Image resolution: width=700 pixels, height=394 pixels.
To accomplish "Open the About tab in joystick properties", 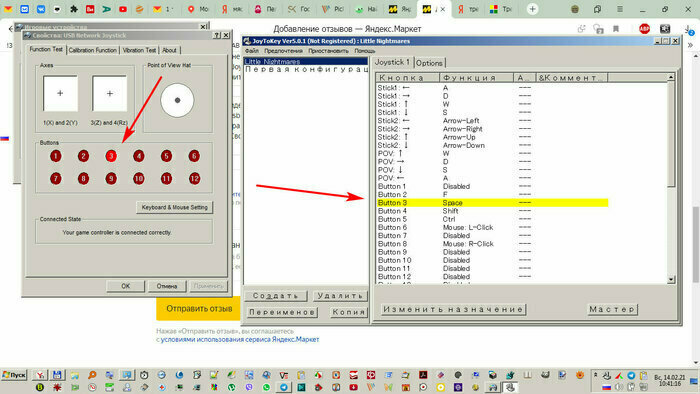I will [169, 50].
